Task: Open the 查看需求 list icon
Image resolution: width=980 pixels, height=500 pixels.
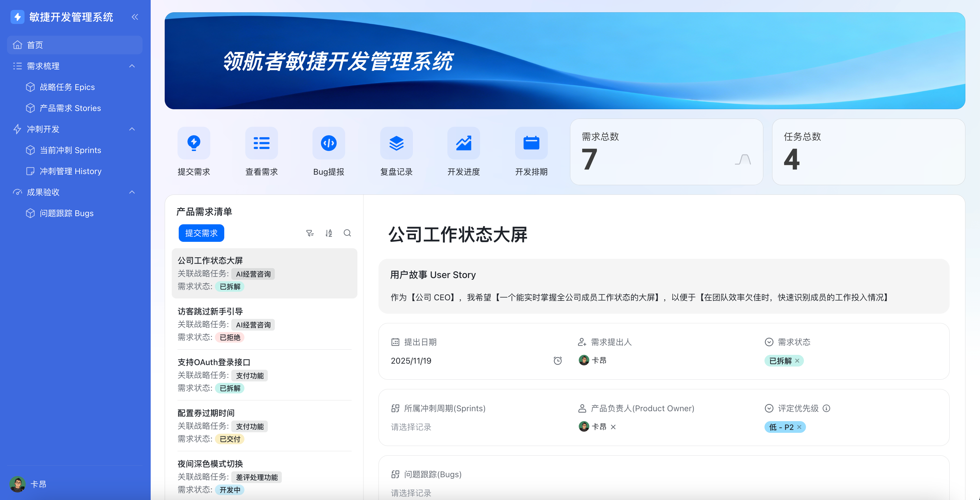Action: [261, 143]
